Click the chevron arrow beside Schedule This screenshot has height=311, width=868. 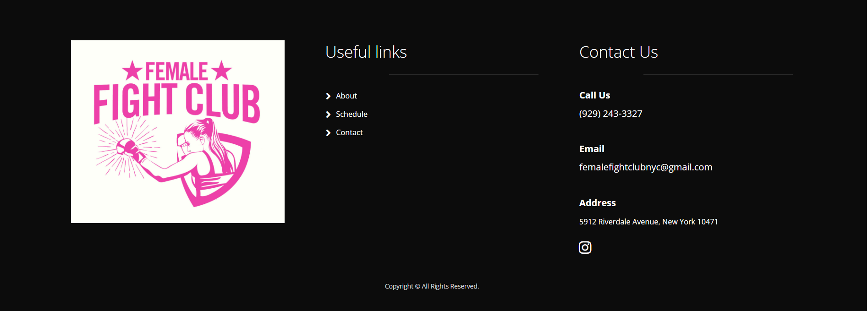(328, 115)
